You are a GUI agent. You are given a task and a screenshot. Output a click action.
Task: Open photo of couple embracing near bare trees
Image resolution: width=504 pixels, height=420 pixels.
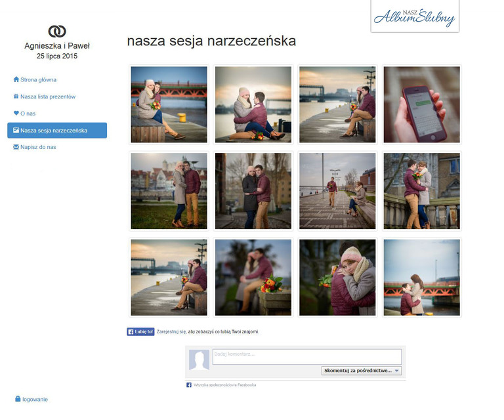[253, 191]
